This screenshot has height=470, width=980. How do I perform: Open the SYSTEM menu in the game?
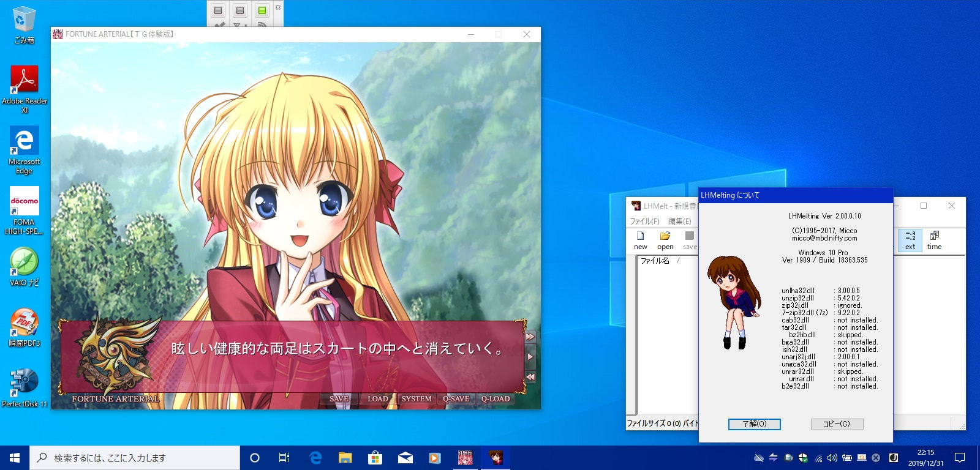click(417, 398)
